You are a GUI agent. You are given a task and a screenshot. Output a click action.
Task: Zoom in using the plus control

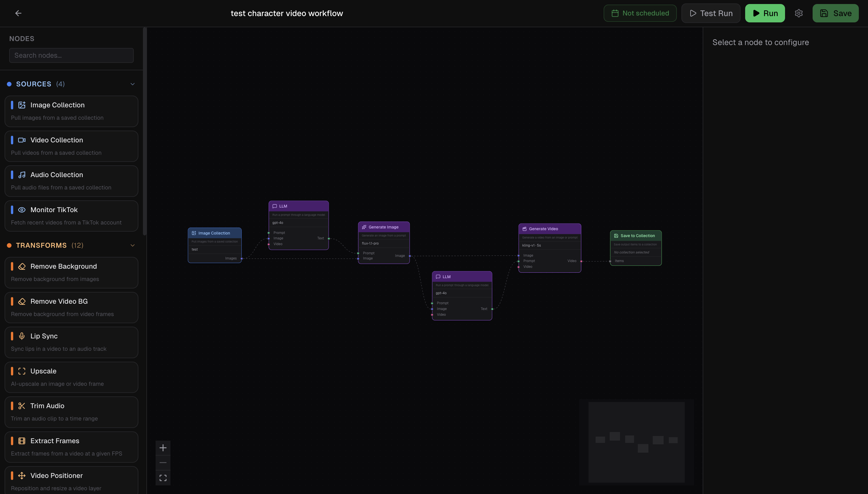[x=163, y=447]
